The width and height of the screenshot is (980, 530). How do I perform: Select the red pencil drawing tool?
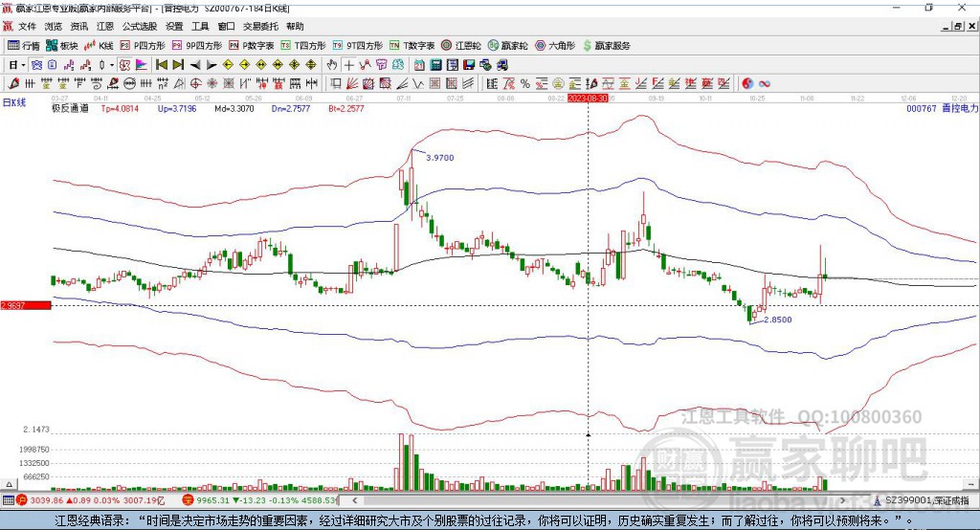pos(13,83)
